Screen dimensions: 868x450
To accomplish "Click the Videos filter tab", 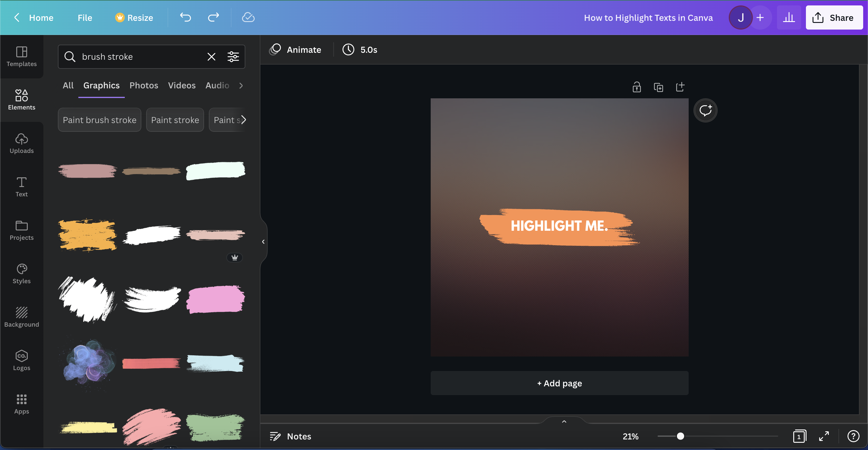I will (182, 85).
